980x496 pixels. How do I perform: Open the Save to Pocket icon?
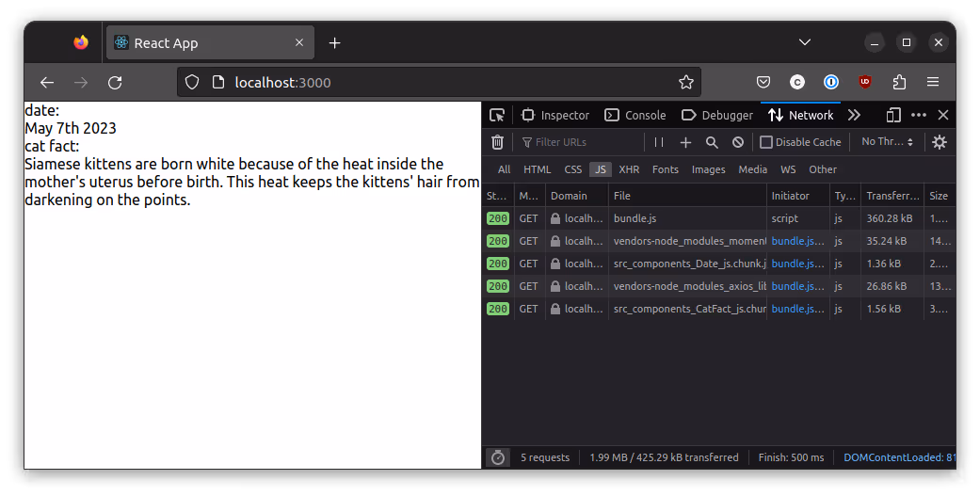tap(763, 83)
